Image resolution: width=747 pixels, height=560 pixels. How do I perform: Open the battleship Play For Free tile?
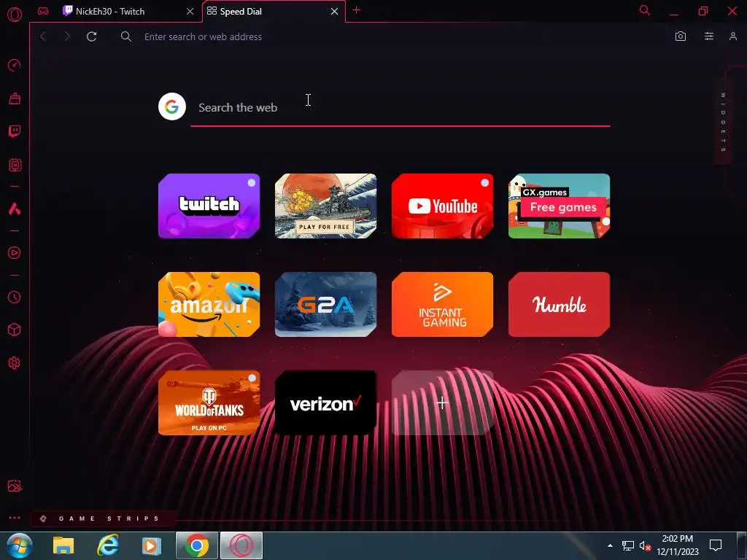[326, 206]
